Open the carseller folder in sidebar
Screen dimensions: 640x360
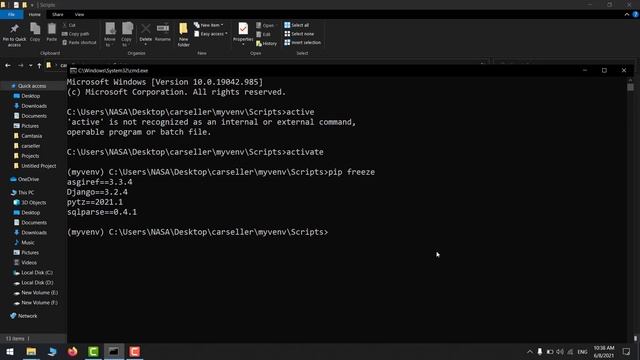(27, 146)
